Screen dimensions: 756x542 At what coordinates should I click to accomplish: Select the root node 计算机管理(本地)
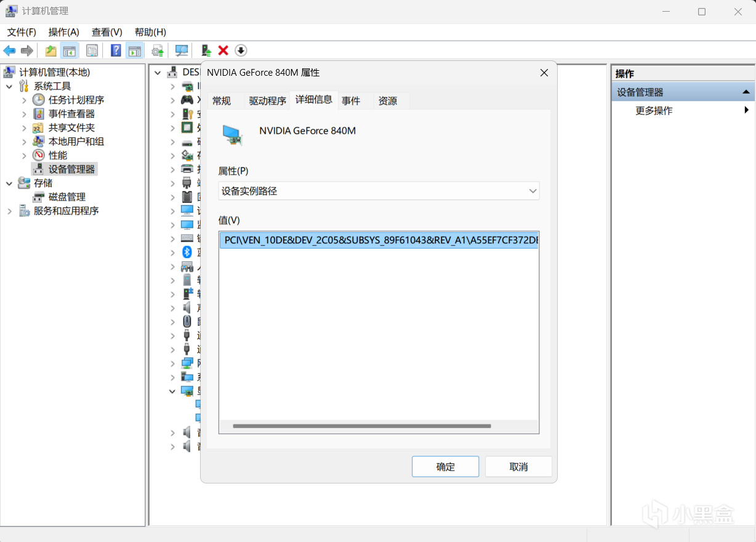tap(54, 72)
